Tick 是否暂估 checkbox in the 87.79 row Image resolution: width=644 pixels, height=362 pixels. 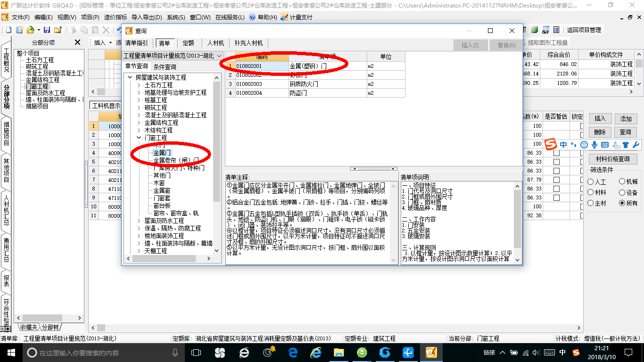556,180
